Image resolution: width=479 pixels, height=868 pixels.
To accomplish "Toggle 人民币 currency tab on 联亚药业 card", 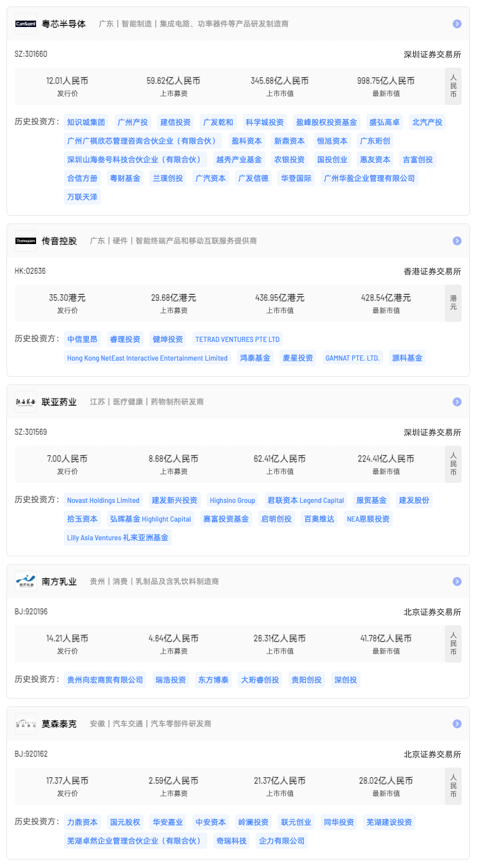I will click(x=453, y=464).
